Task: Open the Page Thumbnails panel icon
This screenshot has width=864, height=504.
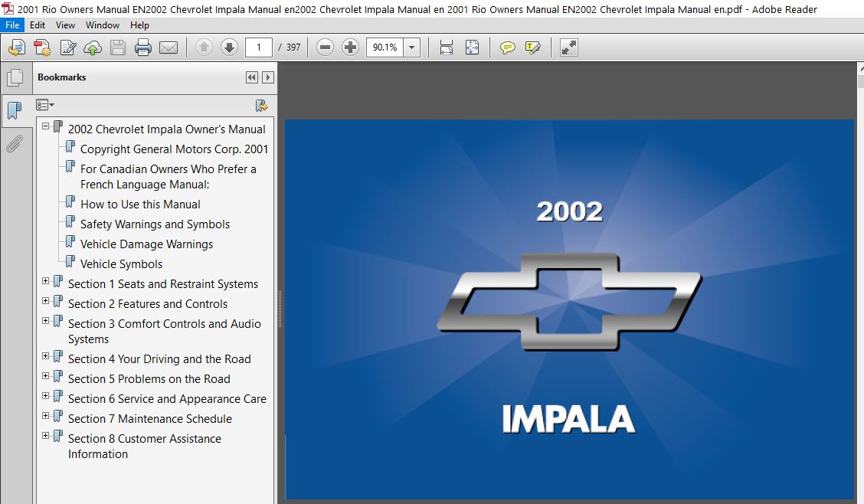Action: 15,77
